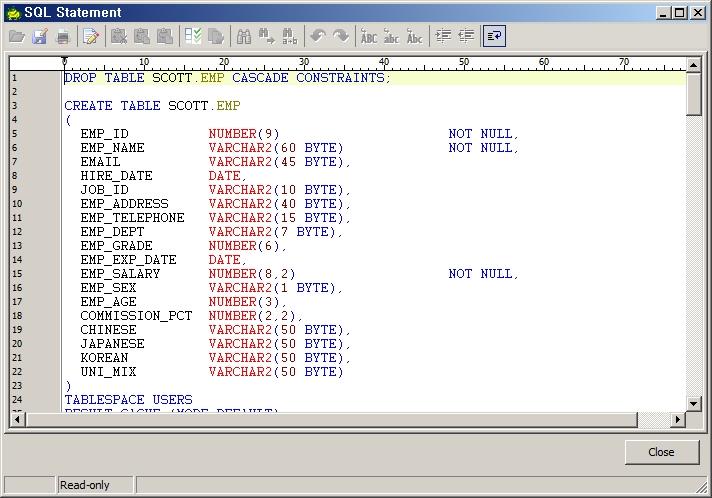Click the Print icon in toolbar
Viewport: 712px width, 498px height.
click(x=63, y=37)
